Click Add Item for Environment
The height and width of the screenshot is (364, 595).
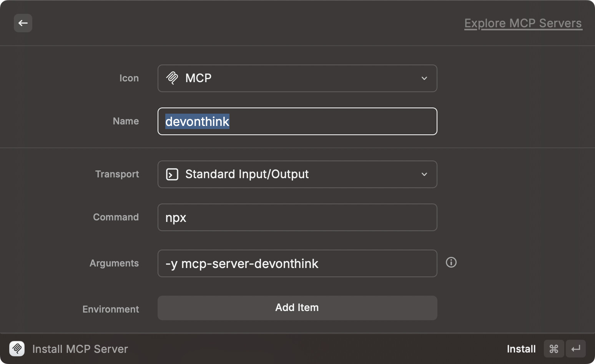pyautogui.click(x=297, y=308)
